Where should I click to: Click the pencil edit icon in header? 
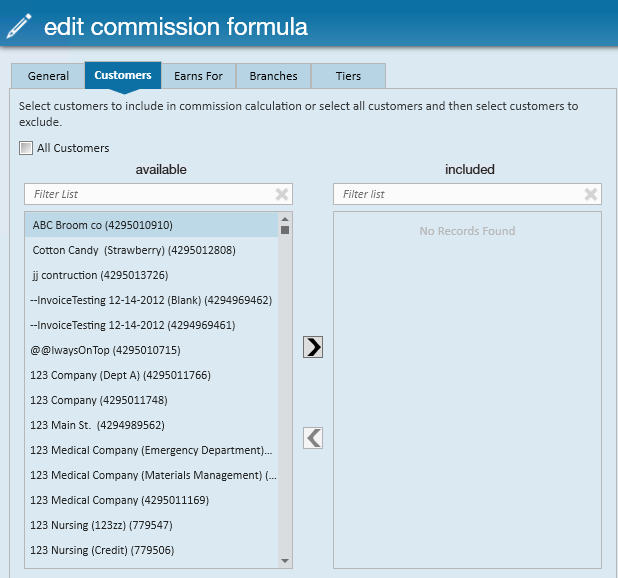(x=19, y=27)
